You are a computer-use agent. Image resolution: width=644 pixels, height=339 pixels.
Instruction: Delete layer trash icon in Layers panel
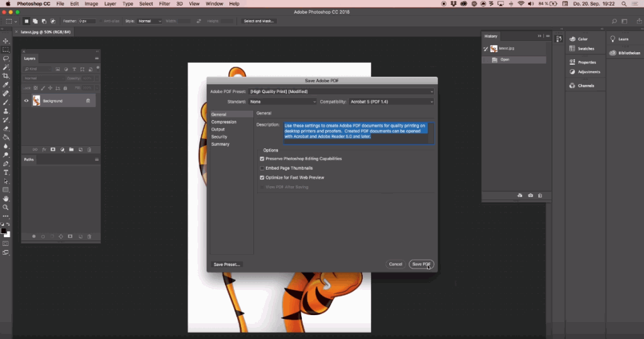[x=89, y=150]
